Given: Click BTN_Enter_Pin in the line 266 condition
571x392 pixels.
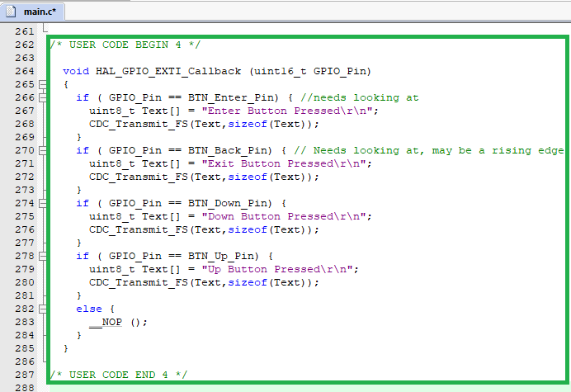Looking at the screenshot, I should point(231,98).
